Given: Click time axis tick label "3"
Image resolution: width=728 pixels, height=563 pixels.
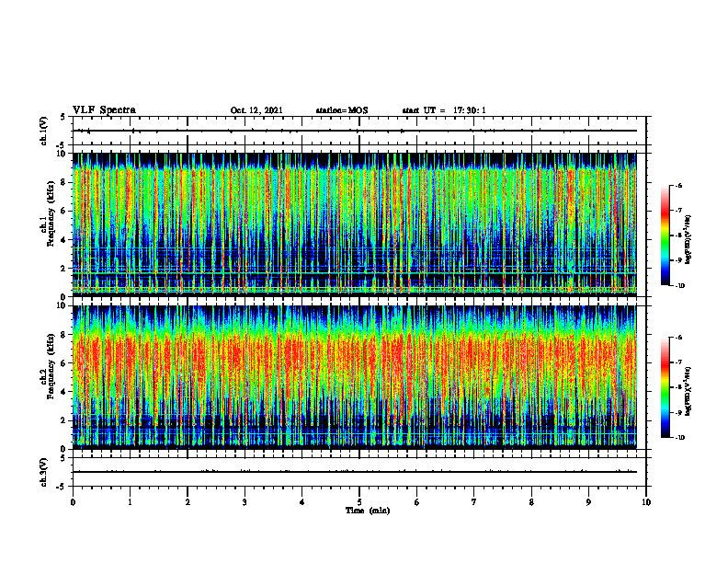Looking at the screenshot, I should click(x=245, y=502).
